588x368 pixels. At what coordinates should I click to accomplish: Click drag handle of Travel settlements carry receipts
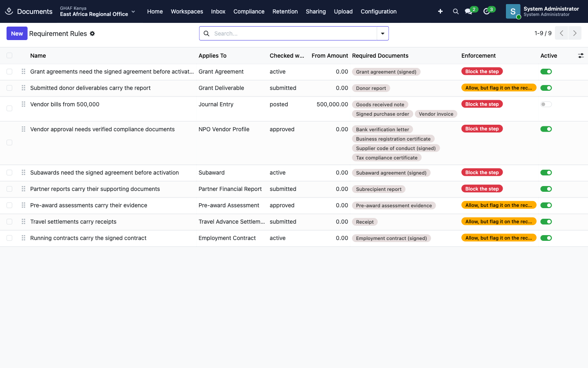click(x=23, y=222)
